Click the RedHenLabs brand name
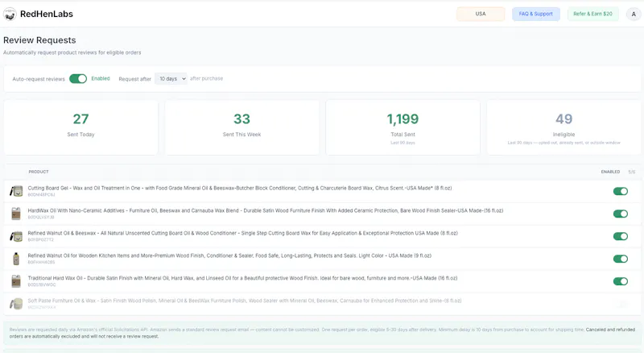 coord(47,14)
